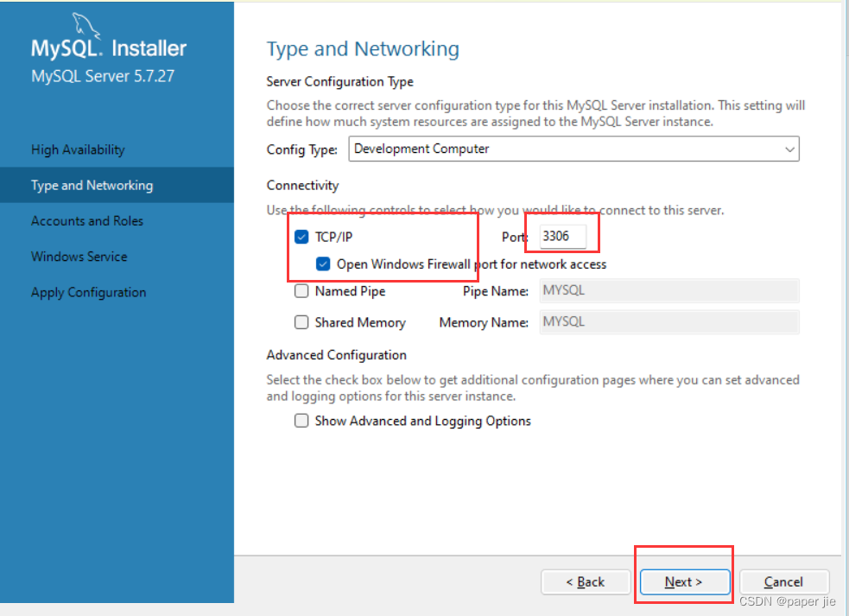Image resolution: width=849 pixels, height=616 pixels.
Task: Open the Accounts and Roles step
Action: point(87,221)
